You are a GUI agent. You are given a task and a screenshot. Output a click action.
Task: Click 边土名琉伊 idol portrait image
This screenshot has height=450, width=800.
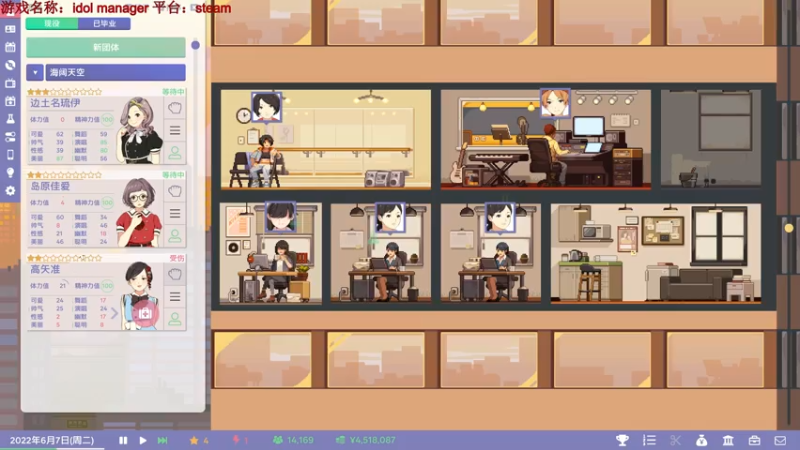point(140,130)
